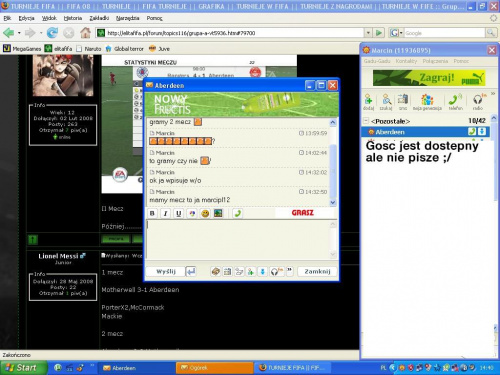Viewport: 500px width, 375px height.
Task: Open the address bar history dropdown
Action: tap(368, 33)
